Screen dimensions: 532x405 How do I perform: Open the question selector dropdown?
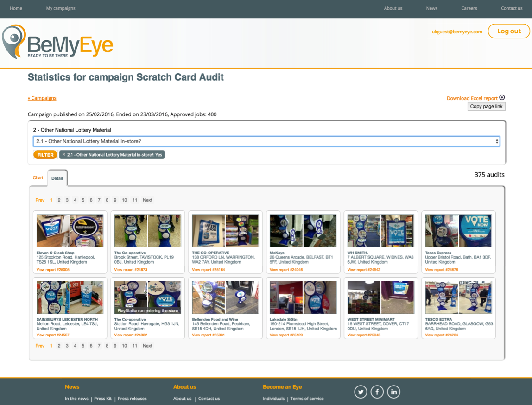click(x=266, y=141)
